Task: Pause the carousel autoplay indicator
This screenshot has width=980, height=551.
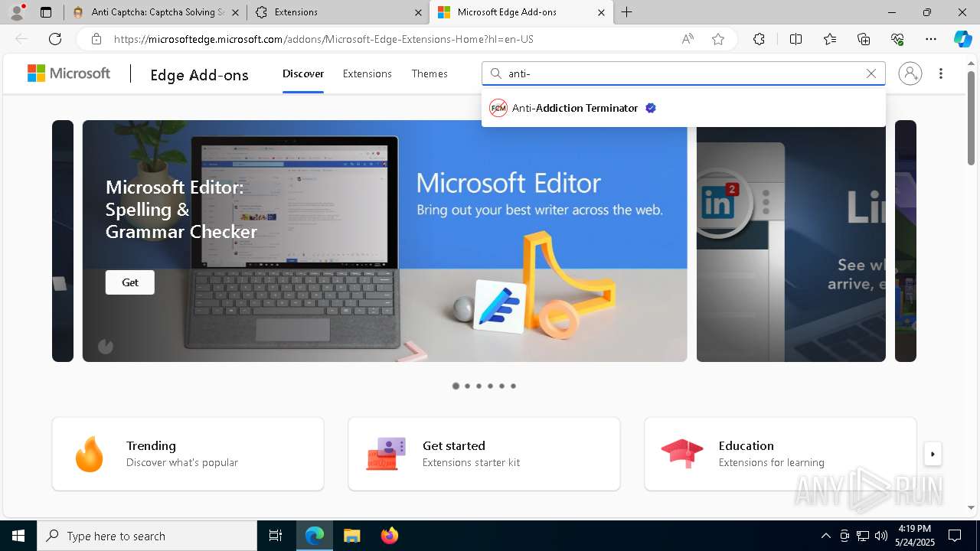Action: tap(106, 347)
